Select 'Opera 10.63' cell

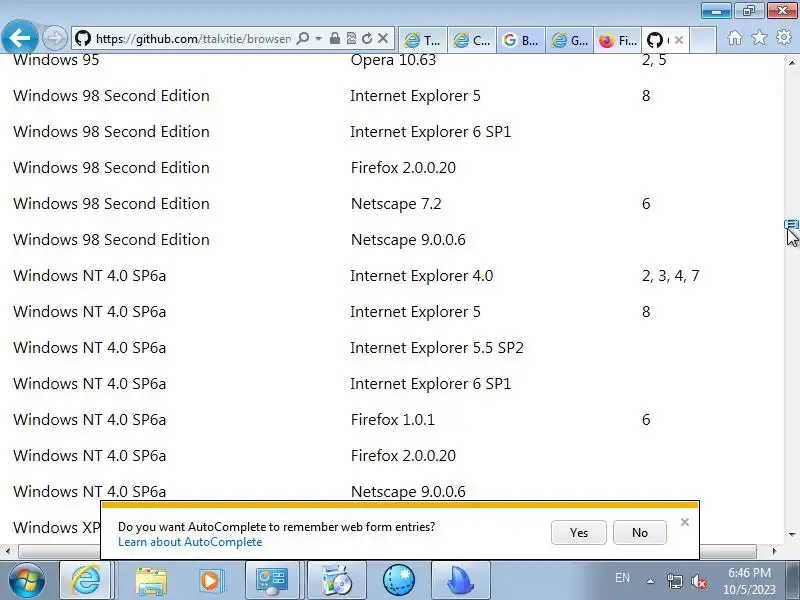point(393,60)
